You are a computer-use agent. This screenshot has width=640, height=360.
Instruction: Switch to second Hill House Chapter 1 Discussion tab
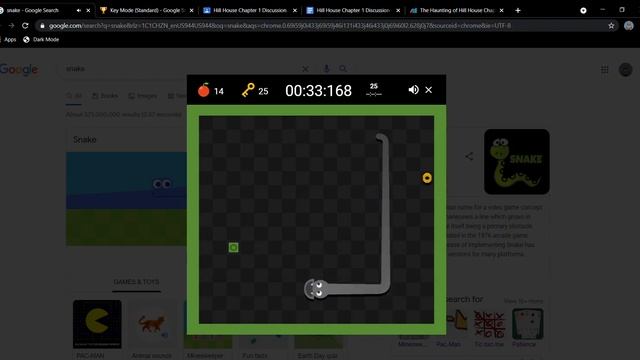[353, 10]
